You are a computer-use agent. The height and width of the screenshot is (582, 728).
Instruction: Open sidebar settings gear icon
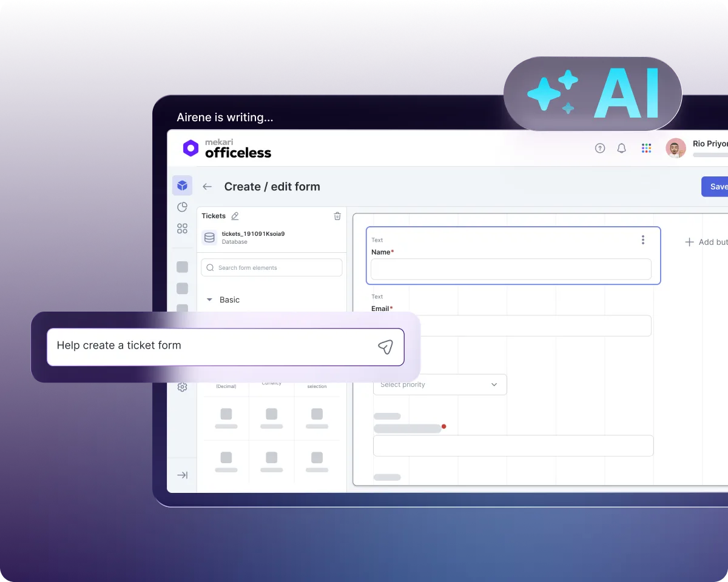pos(182,387)
